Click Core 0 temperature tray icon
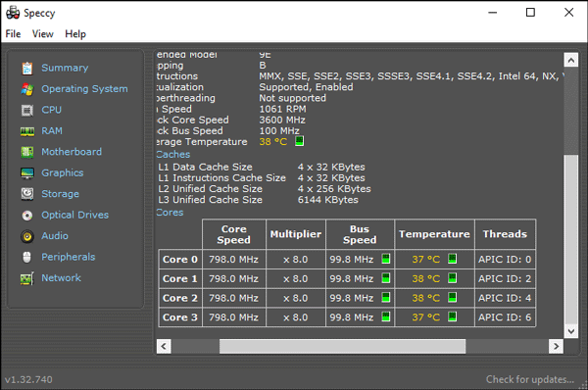Viewport: 588px width, 390px height. coord(452,259)
